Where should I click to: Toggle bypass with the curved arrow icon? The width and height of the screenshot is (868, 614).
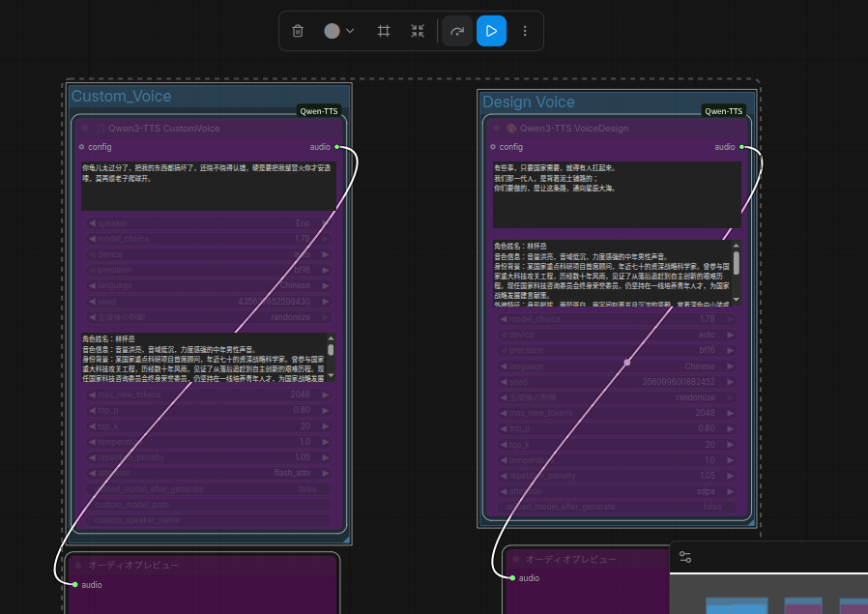tap(457, 31)
